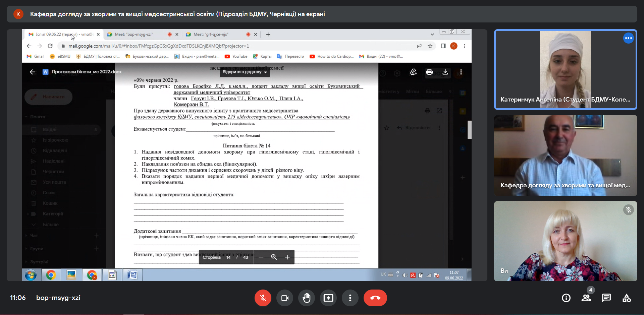
Task: Open the chat panel
Action: 606,298
